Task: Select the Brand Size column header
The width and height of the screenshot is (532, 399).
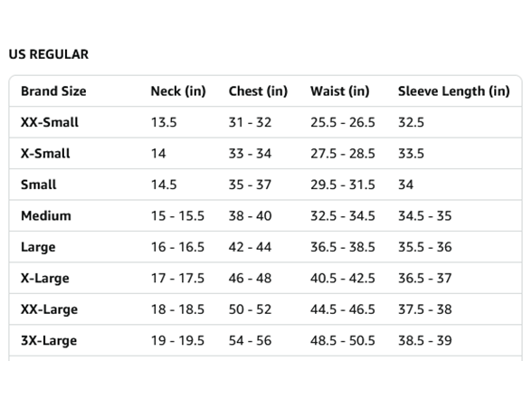Action: tap(53, 90)
